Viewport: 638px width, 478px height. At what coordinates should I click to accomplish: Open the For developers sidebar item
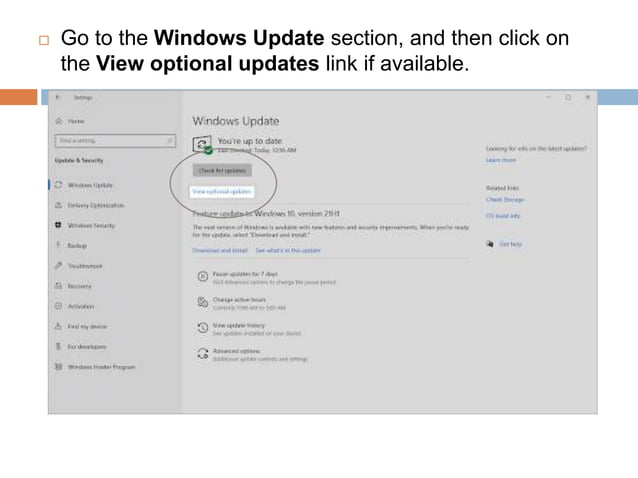(86, 347)
